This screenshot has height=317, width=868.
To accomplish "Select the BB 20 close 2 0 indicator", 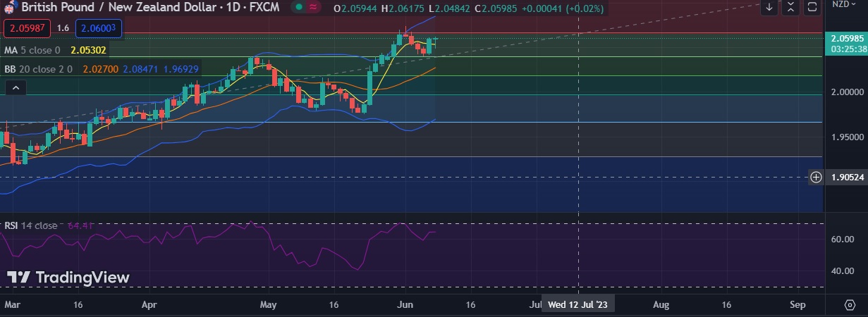I will pos(39,70).
